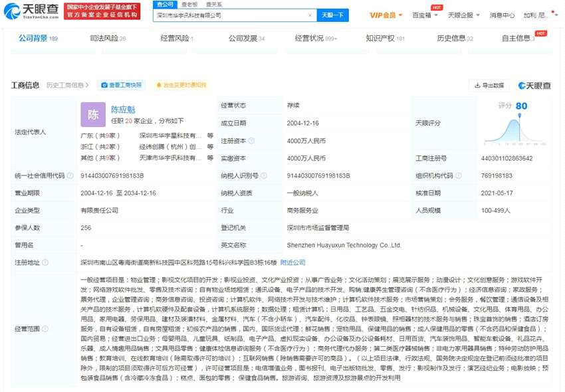Open the user account dropdown arrow
The height and width of the screenshot is (392, 565).
tap(557, 15)
